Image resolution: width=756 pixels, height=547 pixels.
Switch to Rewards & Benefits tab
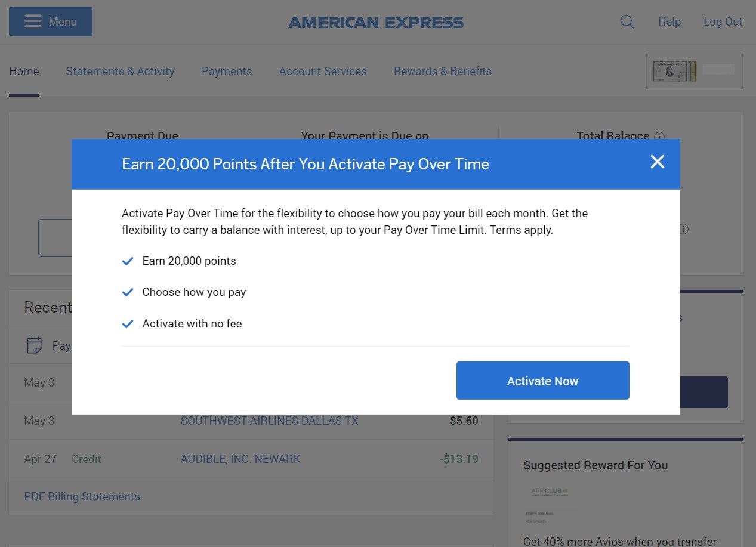point(442,71)
